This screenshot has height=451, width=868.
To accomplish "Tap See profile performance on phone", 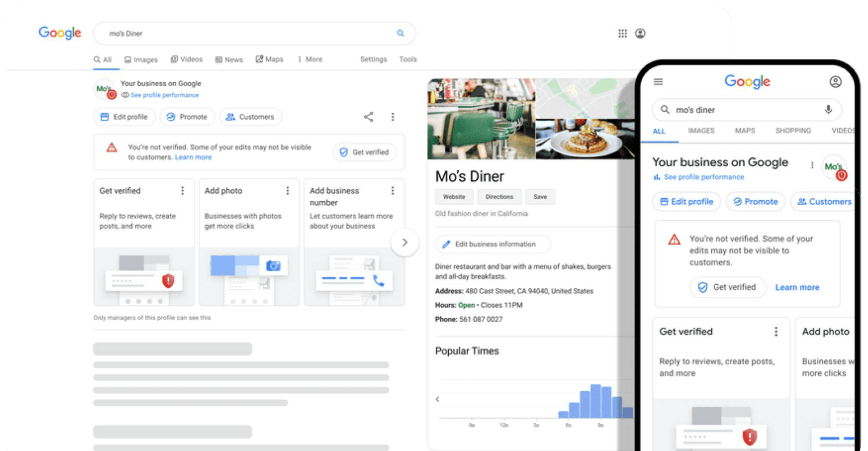I will [704, 177].
